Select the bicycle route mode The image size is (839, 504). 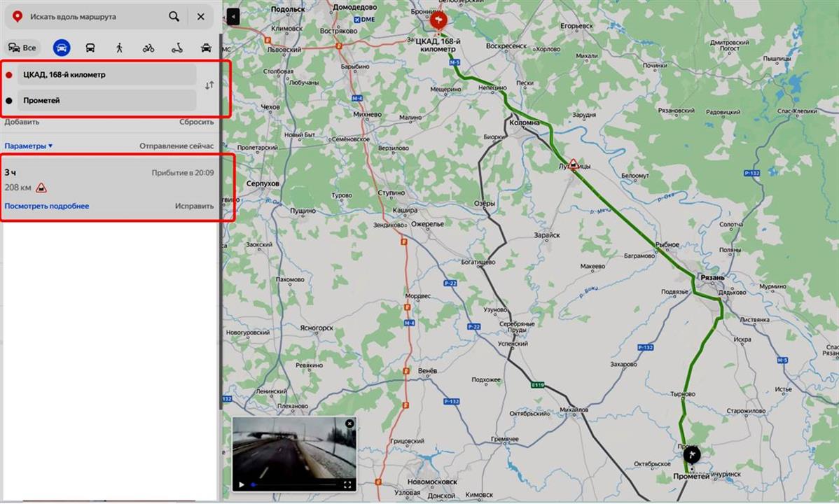point(148,48)
